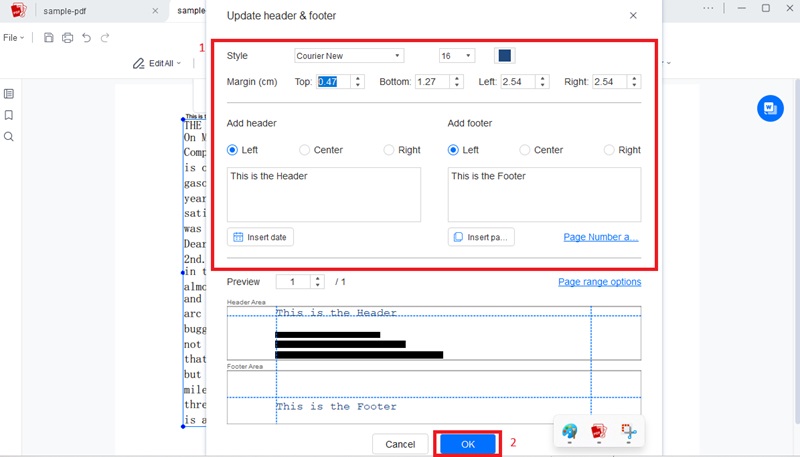The height and width of the screenshot is (457, 800).
Task: Click the blue convert-to-Word floating icon
Action: (770, 108)
